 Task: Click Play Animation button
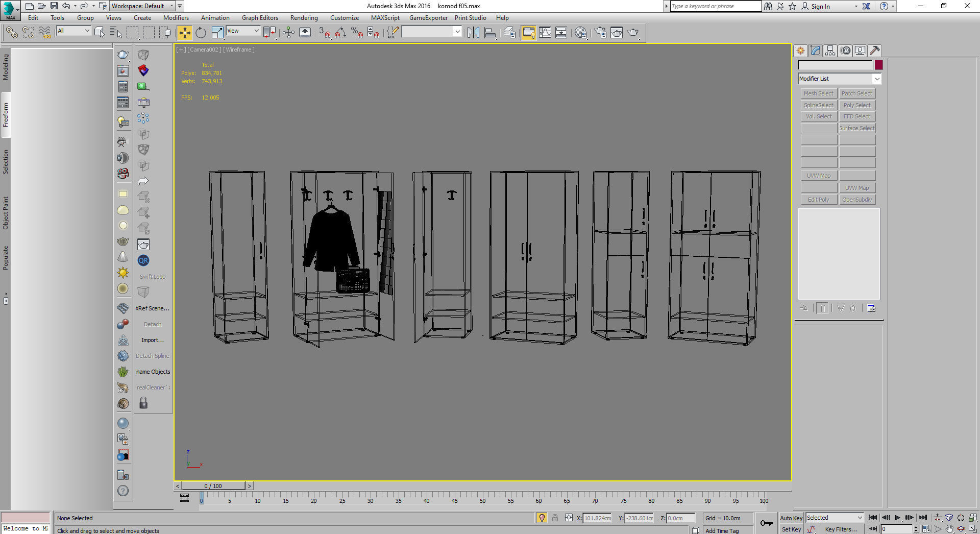click(897, 518)
